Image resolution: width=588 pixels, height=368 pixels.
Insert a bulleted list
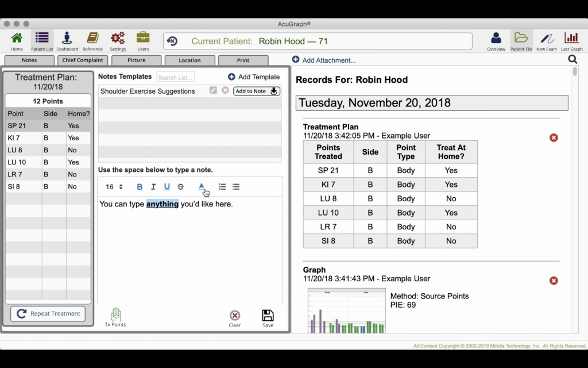point(236,187)
